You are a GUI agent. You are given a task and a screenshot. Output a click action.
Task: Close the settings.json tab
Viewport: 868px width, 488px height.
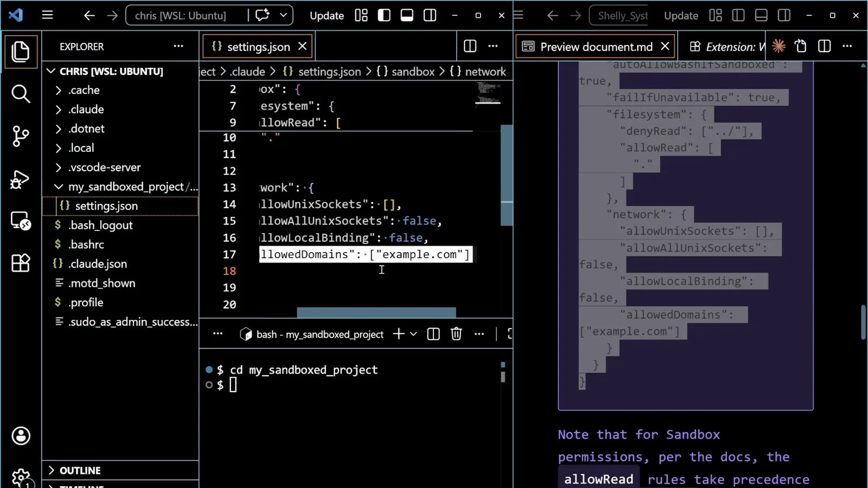303,47
